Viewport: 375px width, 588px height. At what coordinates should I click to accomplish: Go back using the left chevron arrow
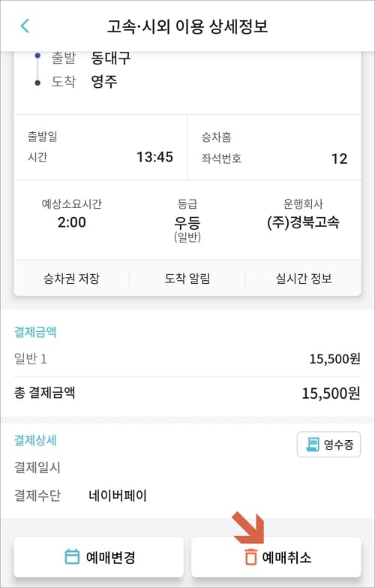[25, 26]
